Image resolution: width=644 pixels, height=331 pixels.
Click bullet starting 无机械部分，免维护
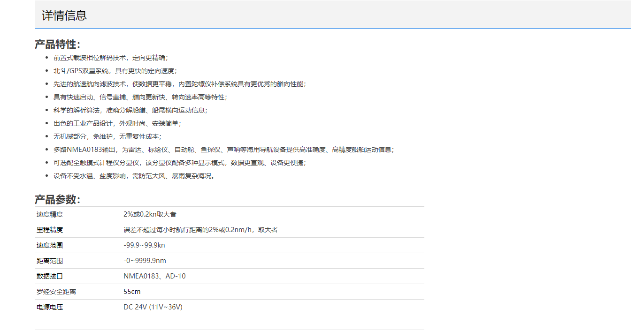click(107, 136)
